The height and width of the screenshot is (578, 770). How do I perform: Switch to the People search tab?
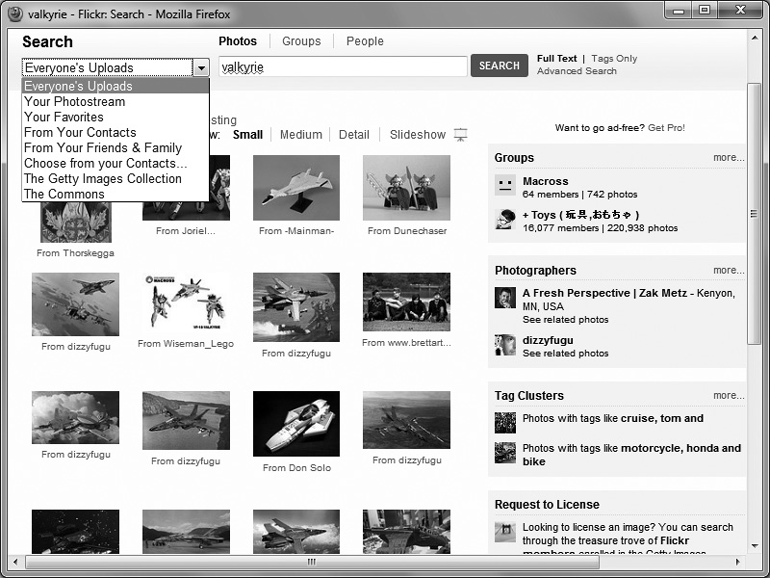[365, 41]
